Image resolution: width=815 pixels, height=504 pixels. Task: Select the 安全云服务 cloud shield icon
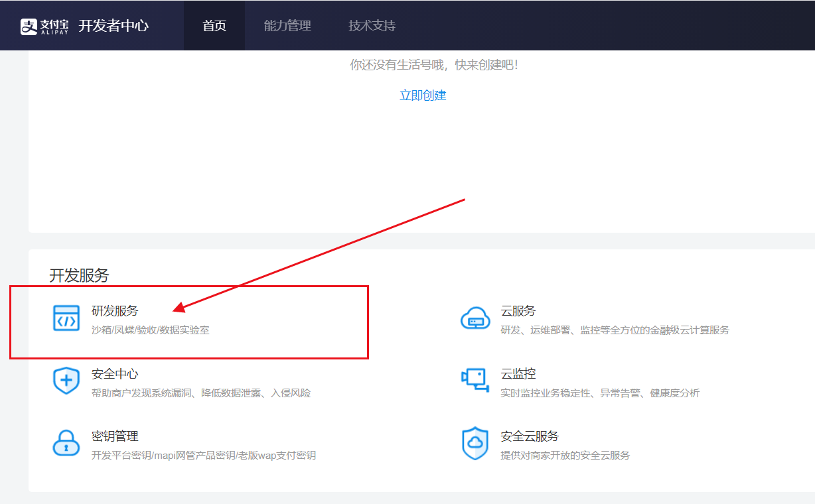point(475,444)
